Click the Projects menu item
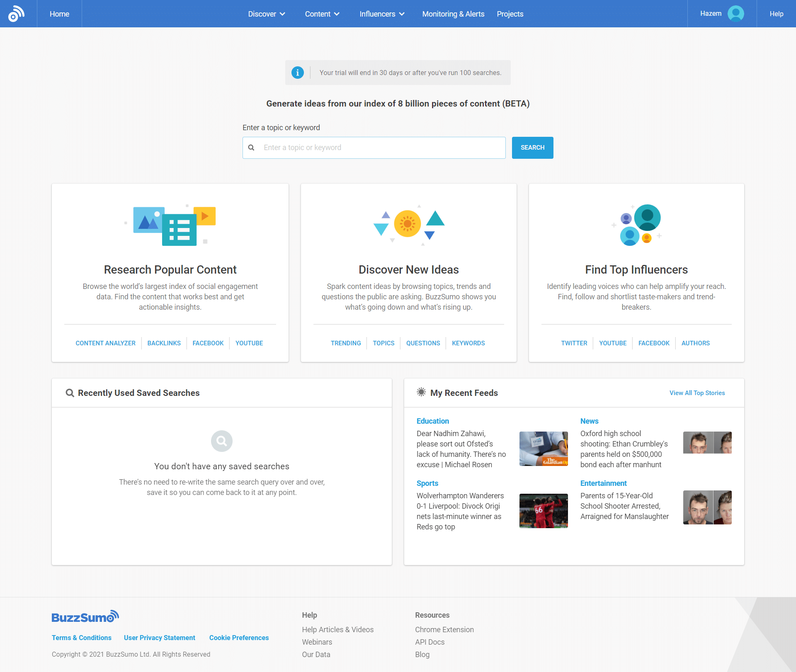The height and width of the screenshot is (672, 796). 510,14
